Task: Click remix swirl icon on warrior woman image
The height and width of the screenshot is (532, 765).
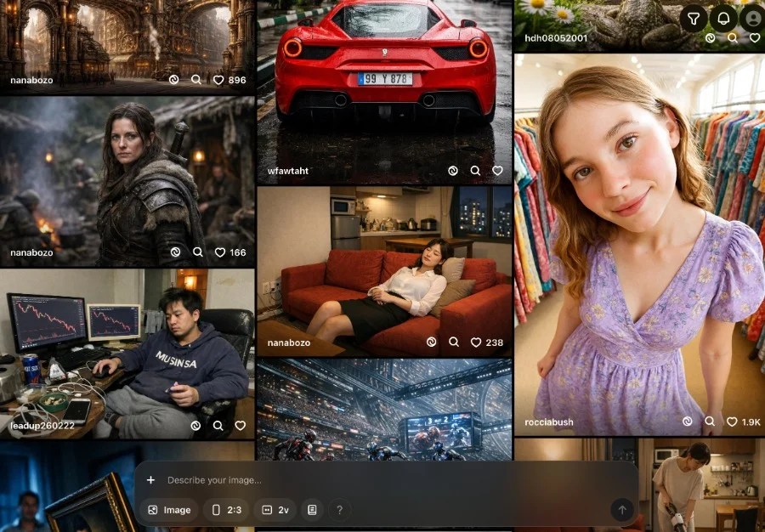Action: tap(175, 252)
